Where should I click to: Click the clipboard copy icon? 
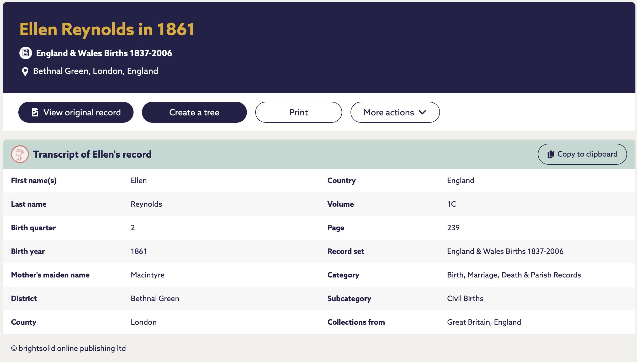point(551,154)
